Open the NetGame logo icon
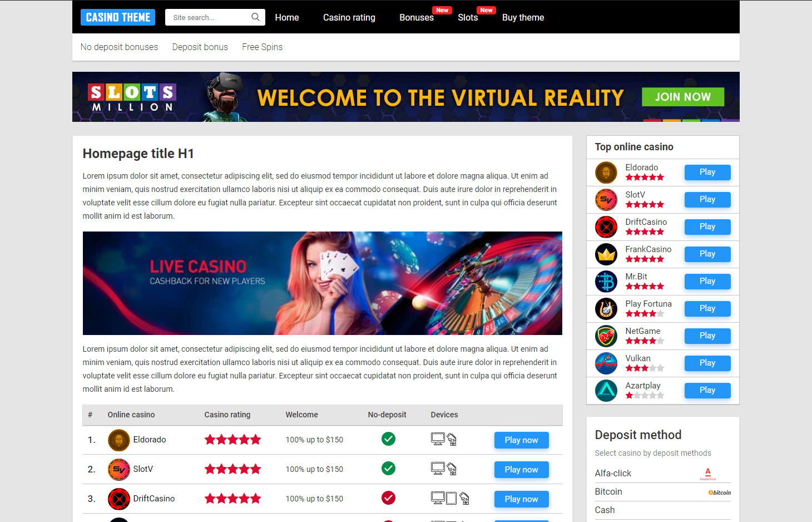Image resolution: width=812 pixels, height=522 pixels. [x=606, y=336]
